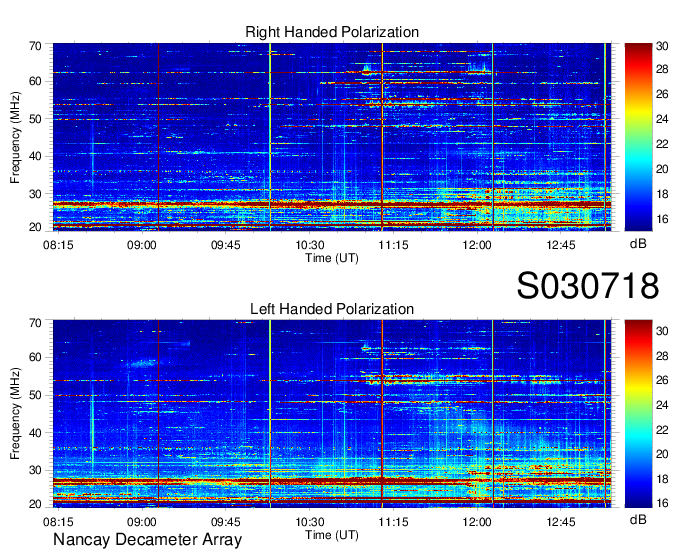
Task: Click the 40 MHz tick of Left Handed plot
Action: (x=35, y=433)
